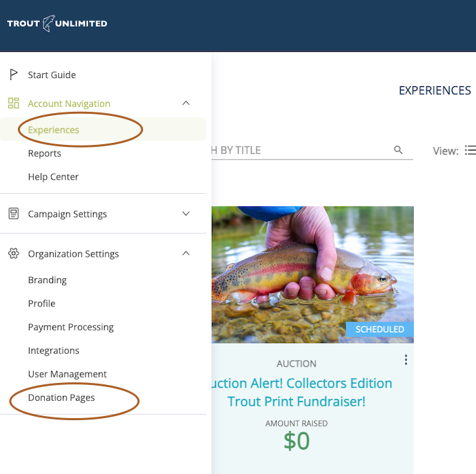Open the Collectors Edition auction title link

coord(304,392)
